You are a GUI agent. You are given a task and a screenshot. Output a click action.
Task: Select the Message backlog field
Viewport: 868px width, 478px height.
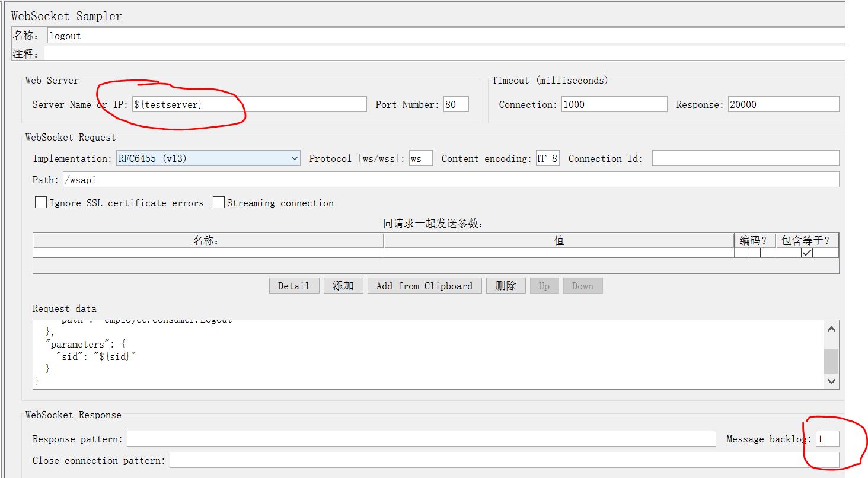click(827, 439)
